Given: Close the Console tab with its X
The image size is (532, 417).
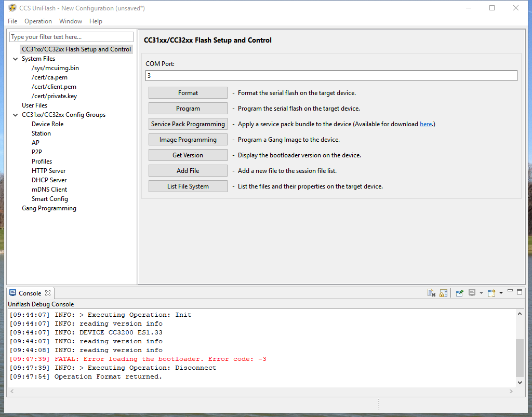Looking at the screenshot, I should 48,293.
